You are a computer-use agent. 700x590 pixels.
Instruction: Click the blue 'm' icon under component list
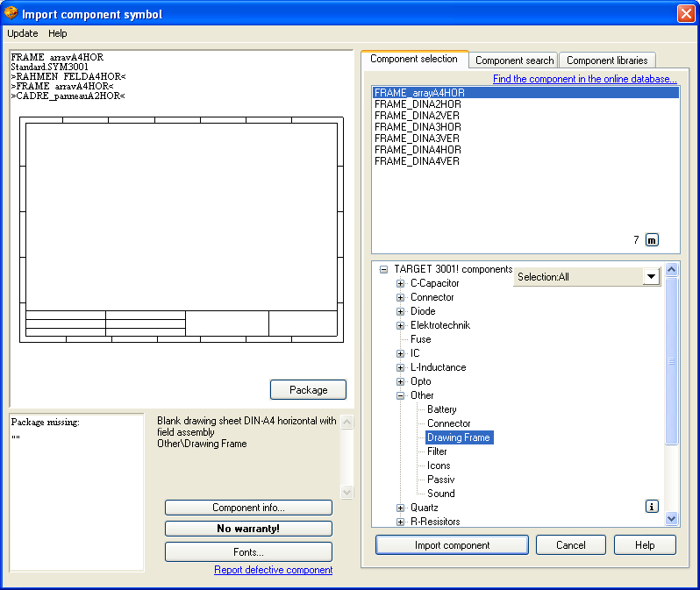pos(652,240)
